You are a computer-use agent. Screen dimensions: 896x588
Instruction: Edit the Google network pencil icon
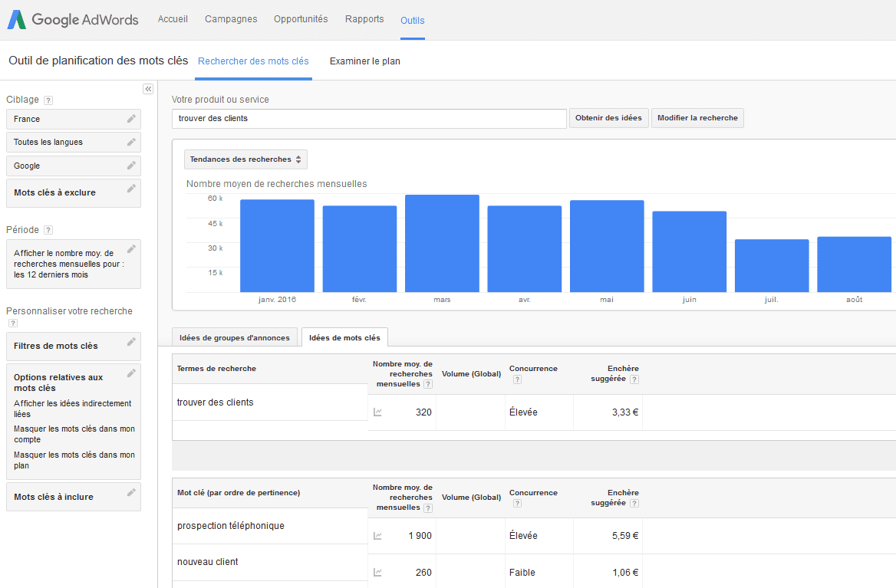click(x=131, y=166)
